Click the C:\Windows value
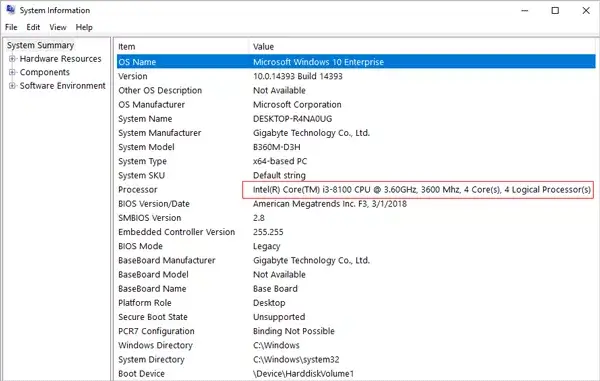600x381 pixels. click(x=276, y=345)
